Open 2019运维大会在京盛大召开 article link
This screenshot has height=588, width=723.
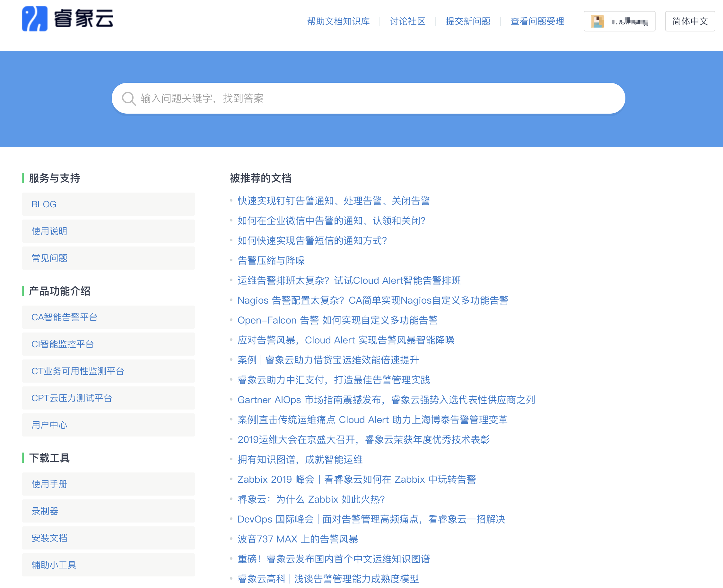363,440
